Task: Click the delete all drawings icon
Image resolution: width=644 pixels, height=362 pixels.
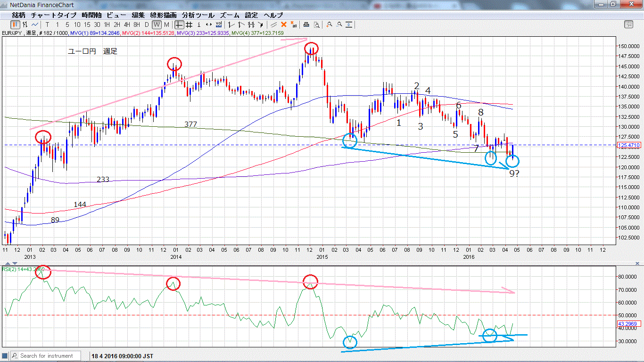Action: 294,24
